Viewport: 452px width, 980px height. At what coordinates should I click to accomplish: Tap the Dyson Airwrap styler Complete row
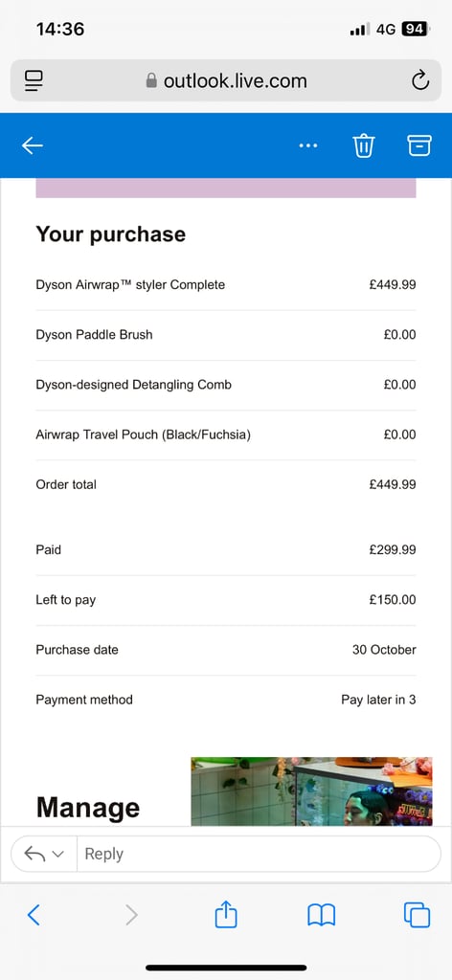coord(226,285)
